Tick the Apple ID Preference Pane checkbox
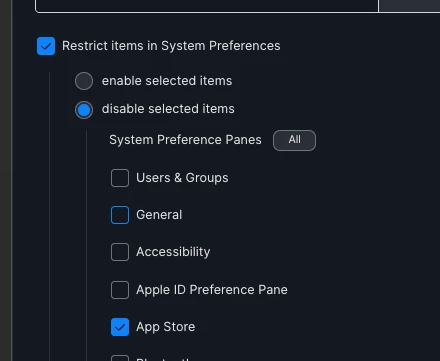The width and height of the screenshot is (440, 361). coord(120,290)
